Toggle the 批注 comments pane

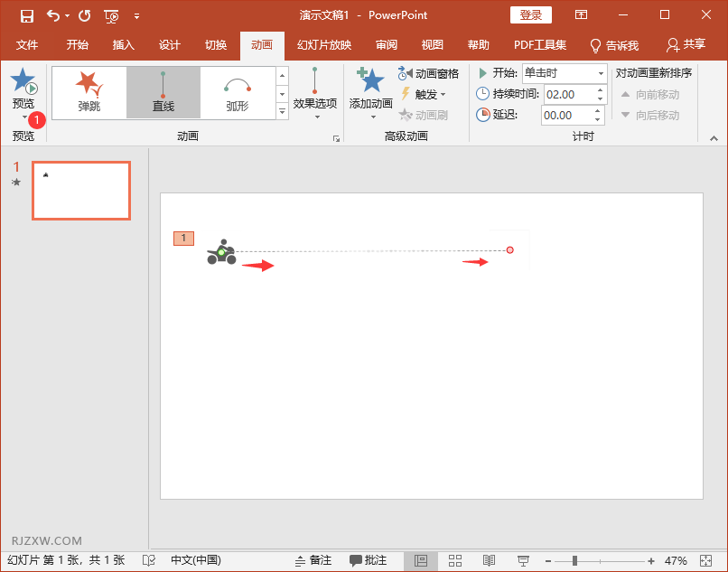tap(369, 560)
